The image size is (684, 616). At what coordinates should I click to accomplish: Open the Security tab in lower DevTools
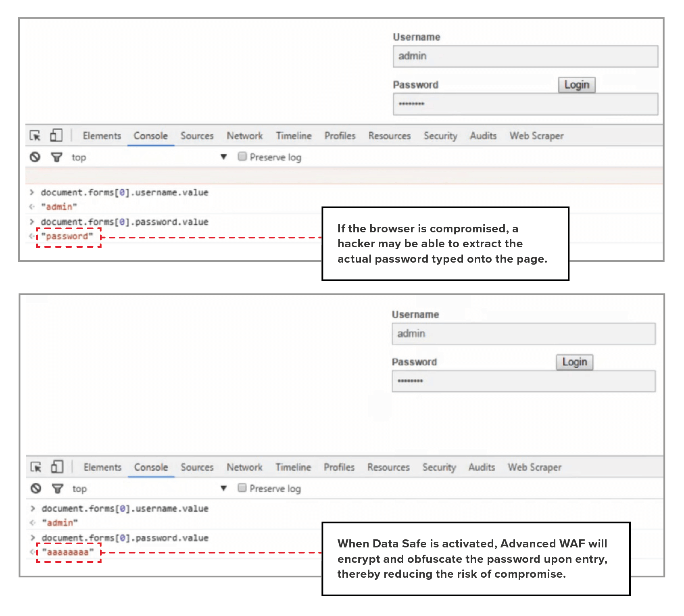pyautogui.click(x=439, y=467)
